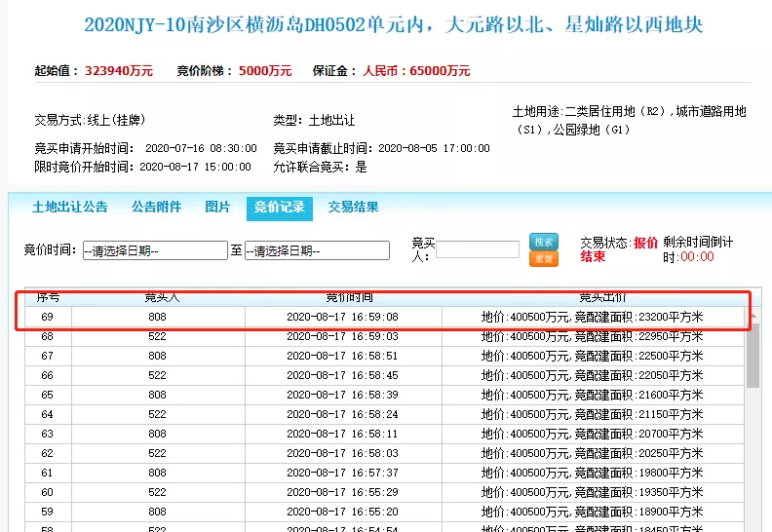The image size is (772, 532).
Task: Switch to the 交易结果 tab
Action: (353, 208)
